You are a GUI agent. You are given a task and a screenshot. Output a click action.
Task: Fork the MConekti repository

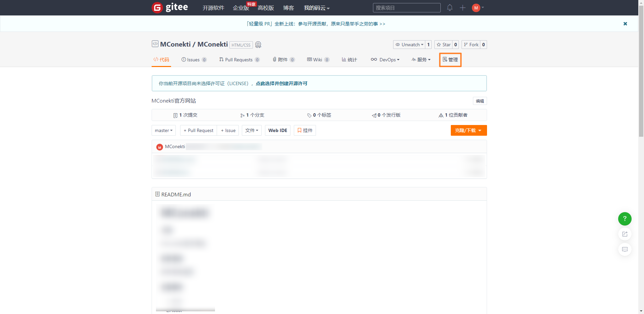point(471,45)
